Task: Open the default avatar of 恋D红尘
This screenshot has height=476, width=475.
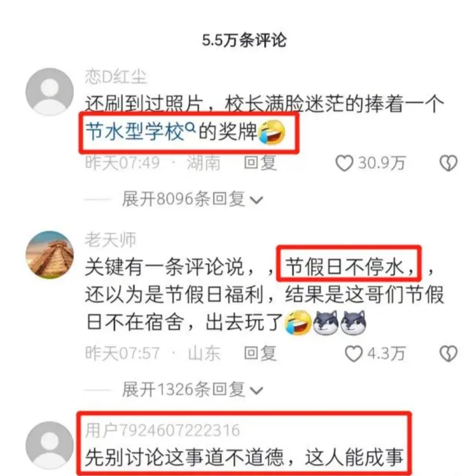Action: click(50, 92)
